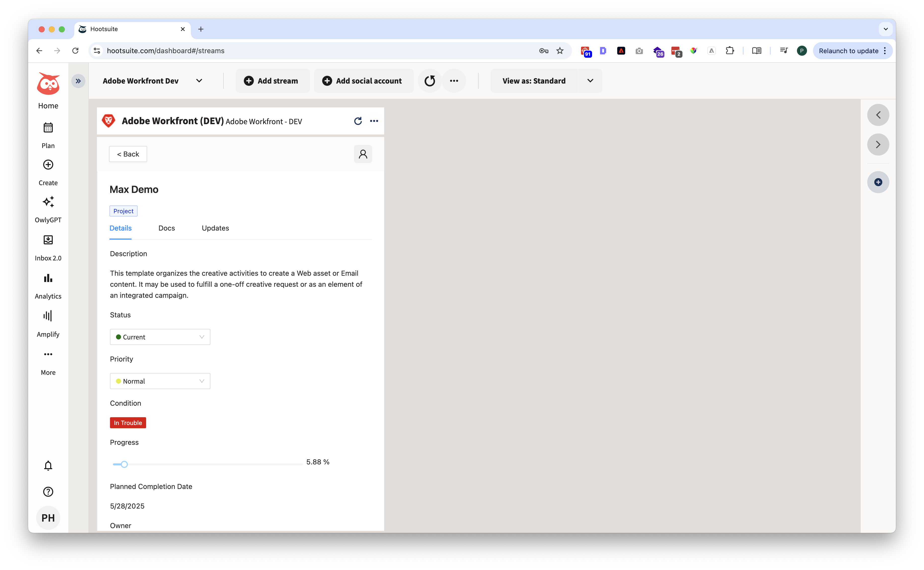This screenshot has width=924, height=570.
Task: Open board options ellipsis in toolbar
Action: click(x=454, y=81)
